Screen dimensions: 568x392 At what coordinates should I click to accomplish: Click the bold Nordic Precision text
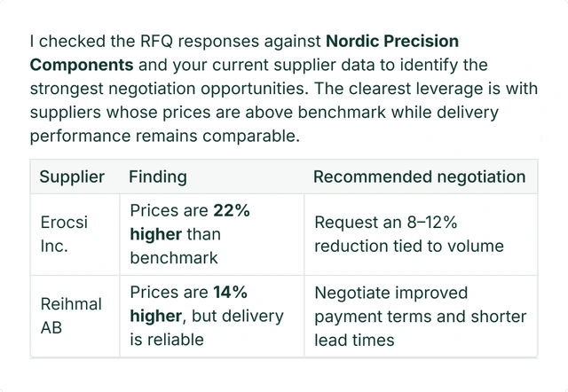(392, 41)
